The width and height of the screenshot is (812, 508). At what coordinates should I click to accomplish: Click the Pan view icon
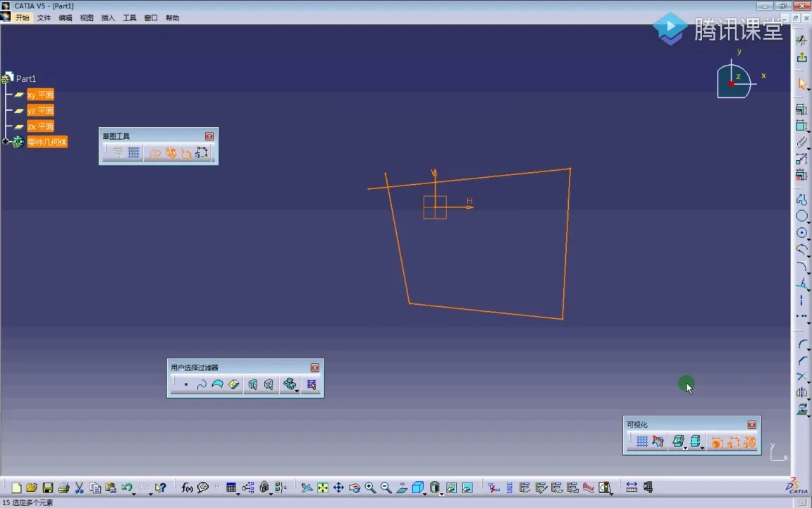338,488
